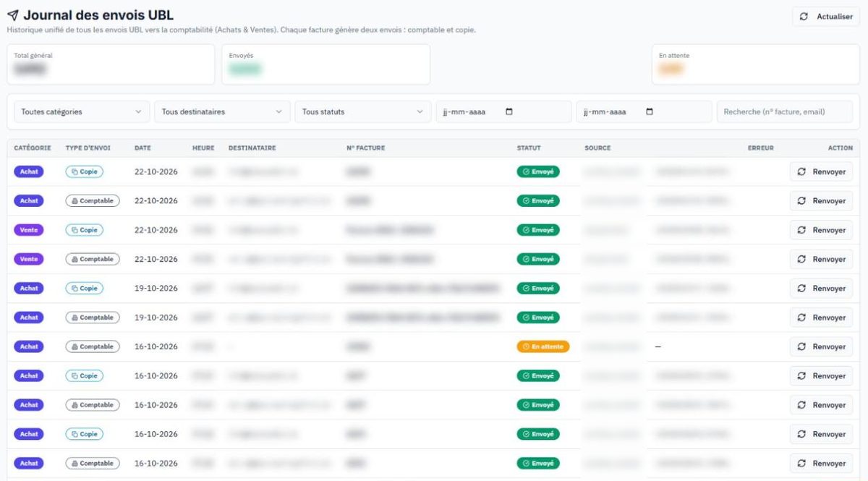Click the Actualiser refresh button
The width and height of the screenshot is (868, 481).
coord(827,17)
